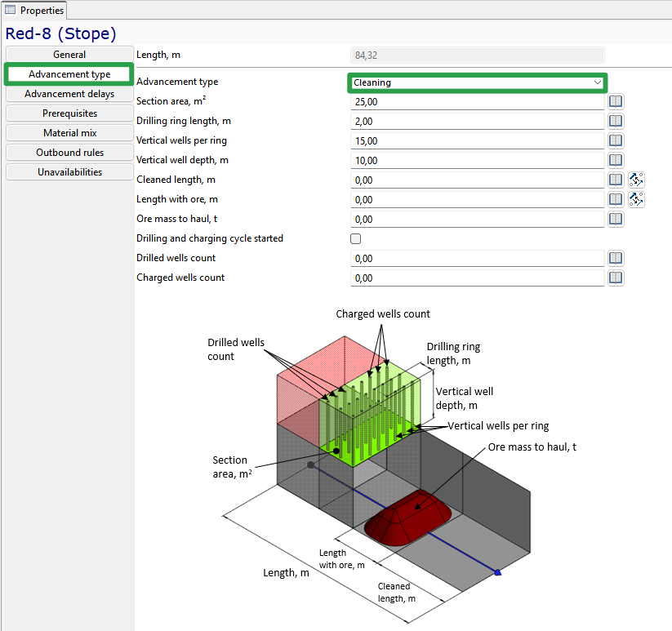Select the Advancement type tab
The height and width of the screenshot is (631, 672).
tap(69, 74)
